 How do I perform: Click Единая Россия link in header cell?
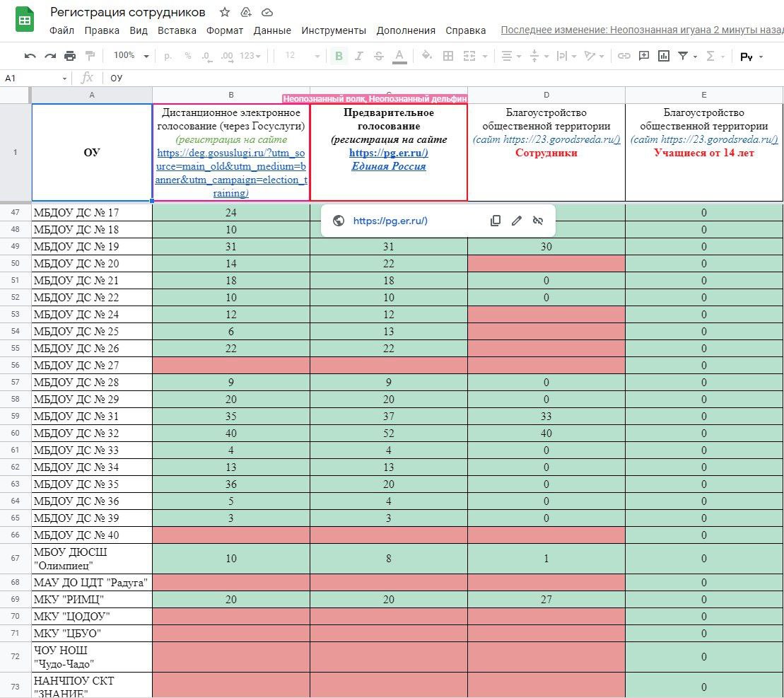tap(389, 166)
